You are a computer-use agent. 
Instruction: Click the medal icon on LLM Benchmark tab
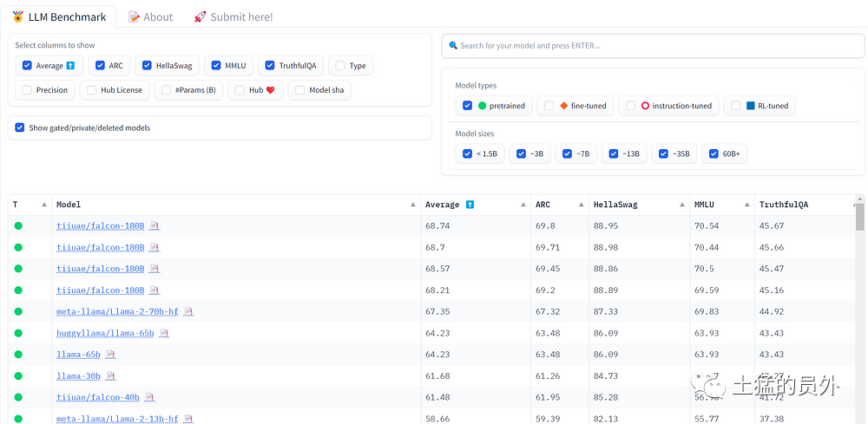tap(17, 17)
